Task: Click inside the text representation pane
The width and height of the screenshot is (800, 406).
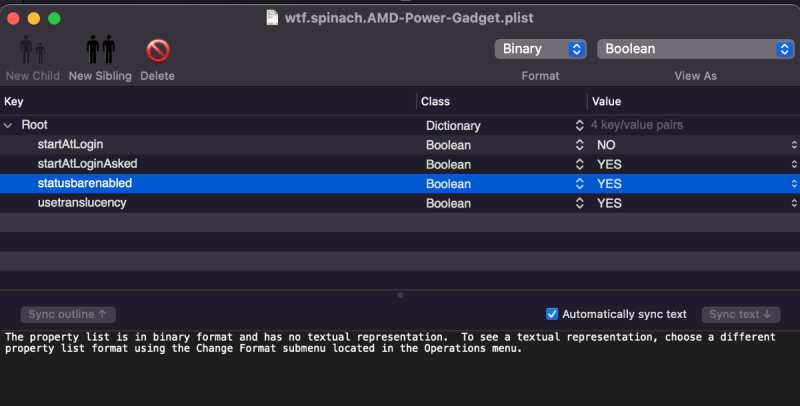Action: tap(400, 375)
